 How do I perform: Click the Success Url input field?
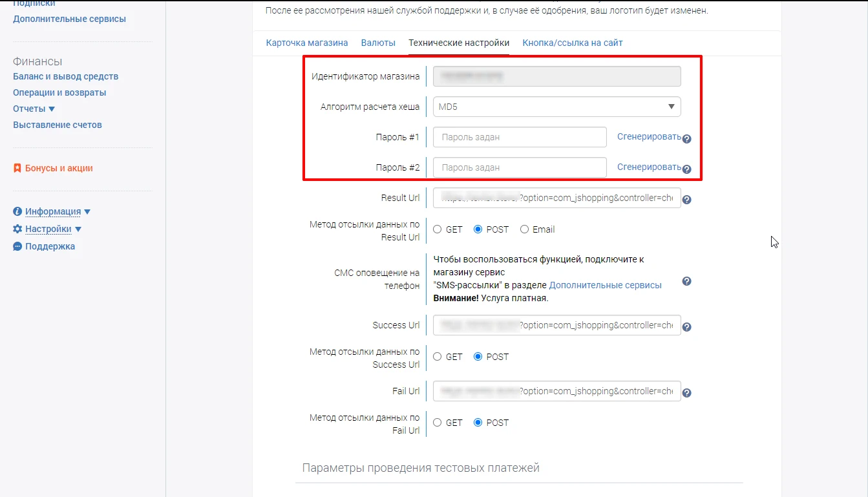point(556,325)
